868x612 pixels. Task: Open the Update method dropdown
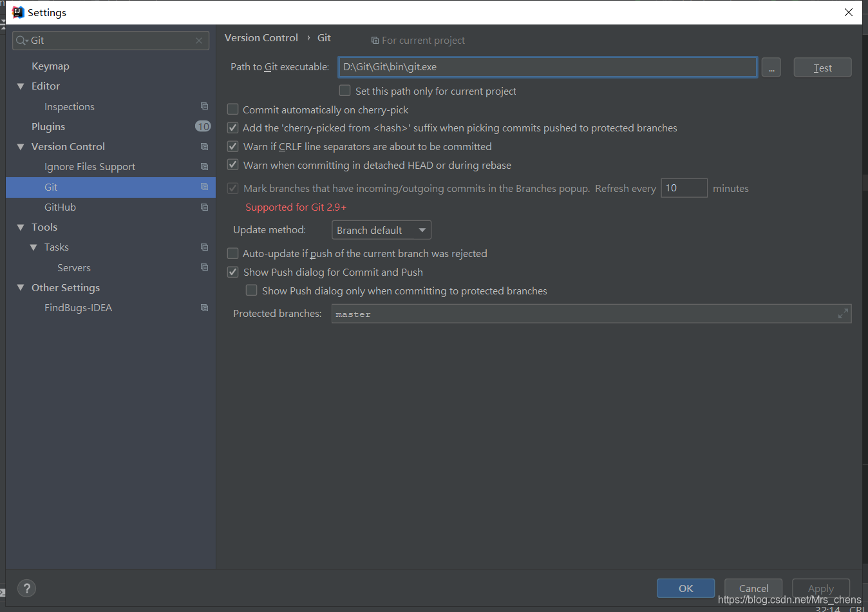381,230
